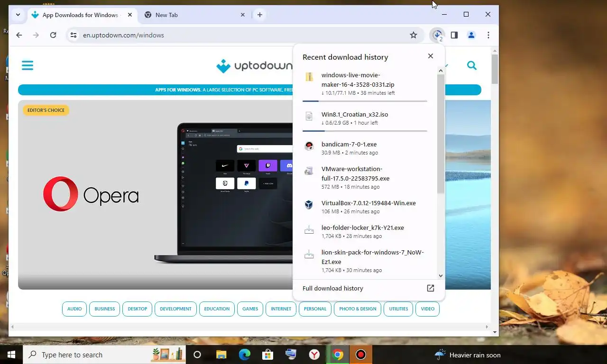Click the uptodown search magnifier icon
Image resolution: width=607 pixels, height=364 pixels.
pyautogui.click(x=472, y=65)
